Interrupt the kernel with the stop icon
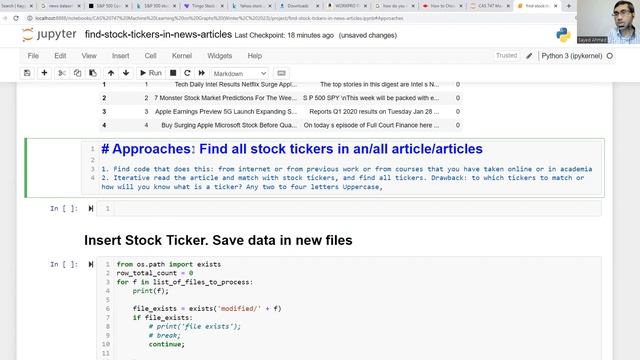 (173, 73)
